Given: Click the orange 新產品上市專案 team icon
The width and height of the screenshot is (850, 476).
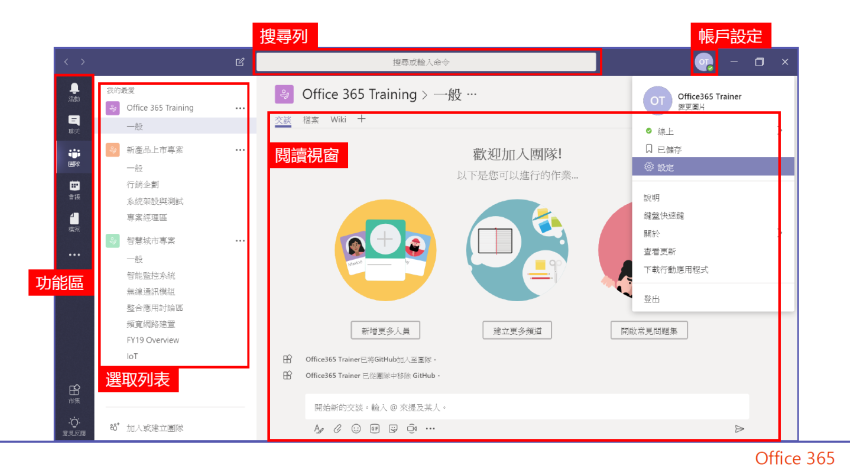Looking at the screenshot, I should (x=113, y=150).
